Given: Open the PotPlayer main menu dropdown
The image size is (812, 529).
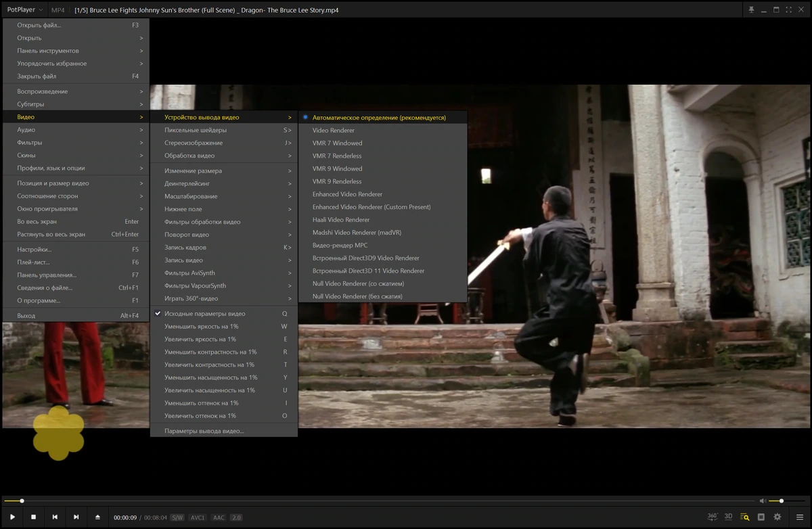Looking at the screenshot, I should tap(25, 9).
